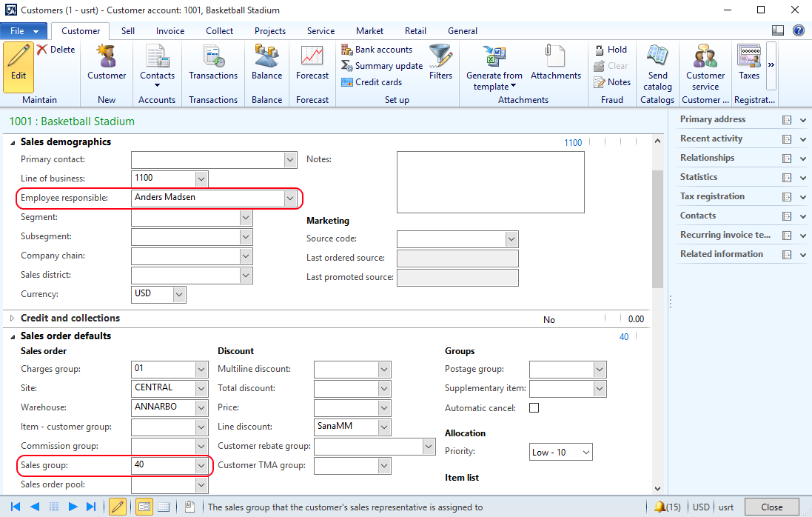Expand ribbon overflow chevron
This screenshot has width=812, height=517.
tap(771, 66)
